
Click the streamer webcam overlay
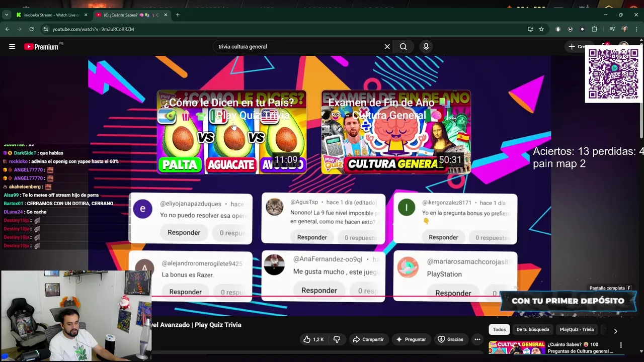click(76, 316)
